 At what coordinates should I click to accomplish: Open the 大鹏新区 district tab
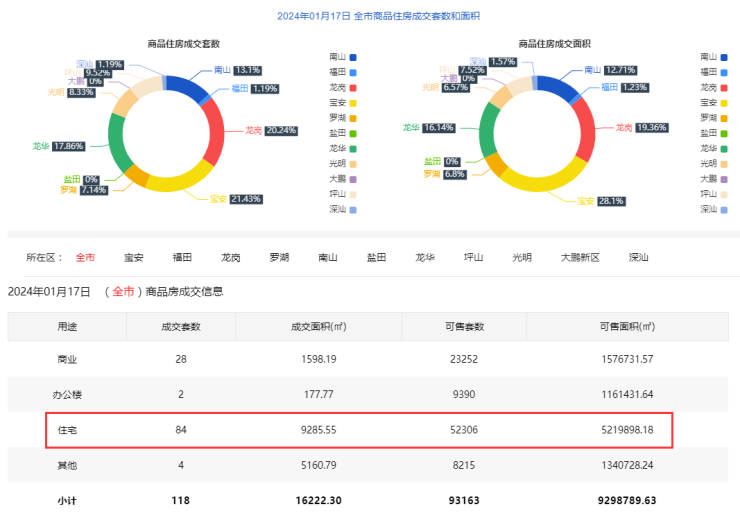click(580, 257)
